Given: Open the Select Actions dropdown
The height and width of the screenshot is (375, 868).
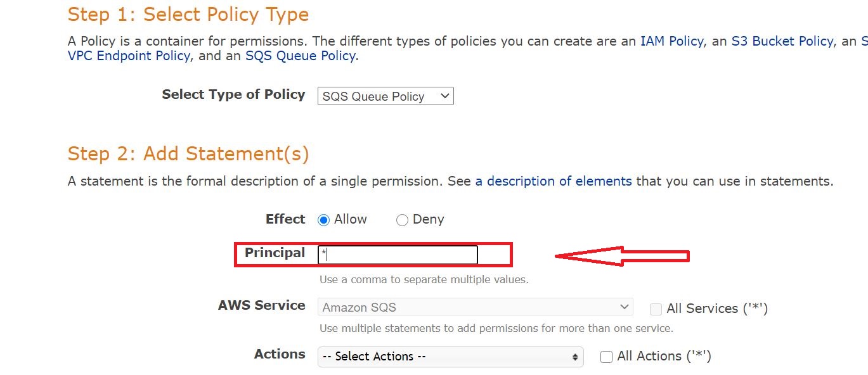Looking at the screenshot, I should [x=450, y=357].
